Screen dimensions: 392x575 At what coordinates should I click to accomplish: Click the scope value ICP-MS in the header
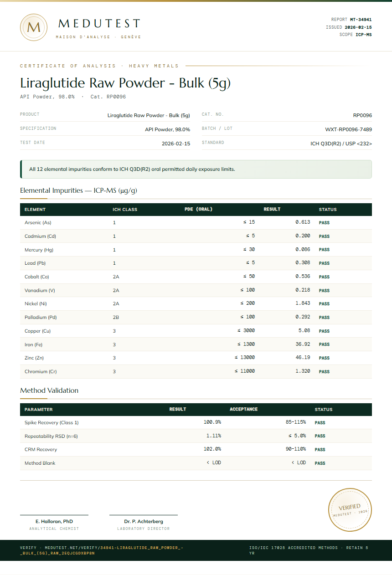[364, 35]
